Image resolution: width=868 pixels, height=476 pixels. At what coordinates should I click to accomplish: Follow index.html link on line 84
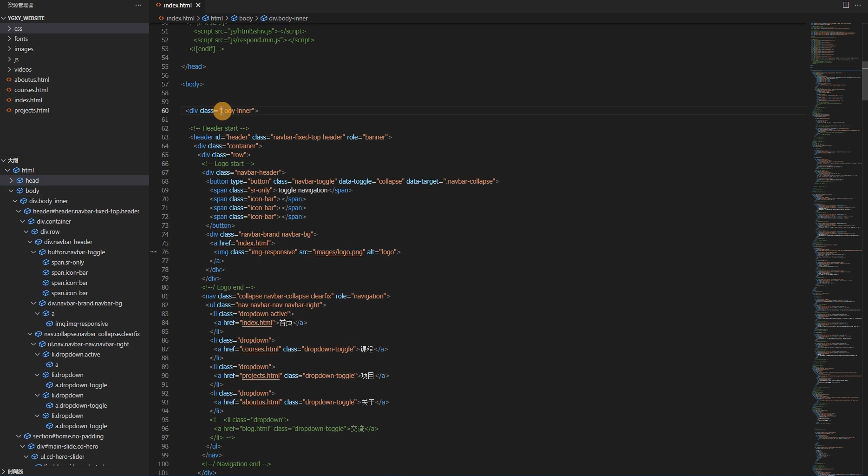257,323
